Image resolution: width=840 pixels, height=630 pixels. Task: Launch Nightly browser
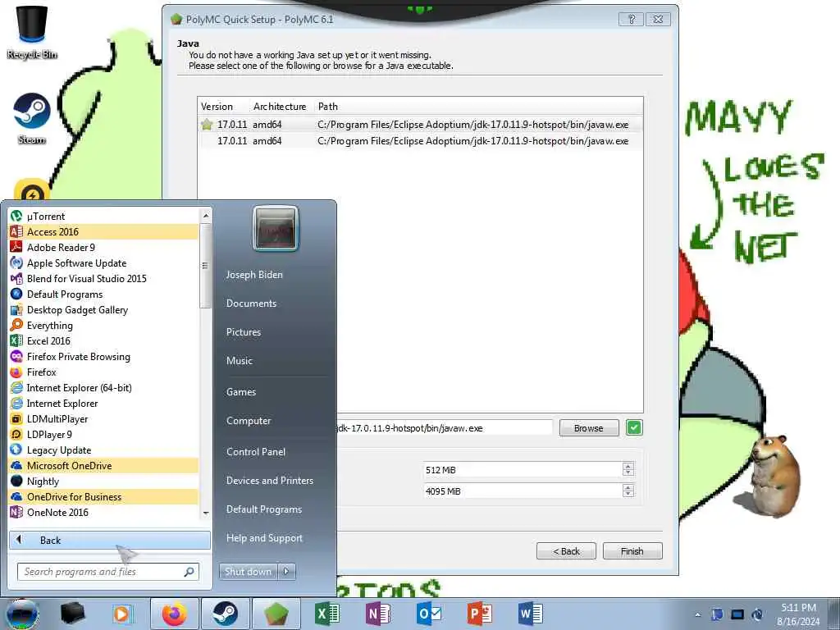103,481
